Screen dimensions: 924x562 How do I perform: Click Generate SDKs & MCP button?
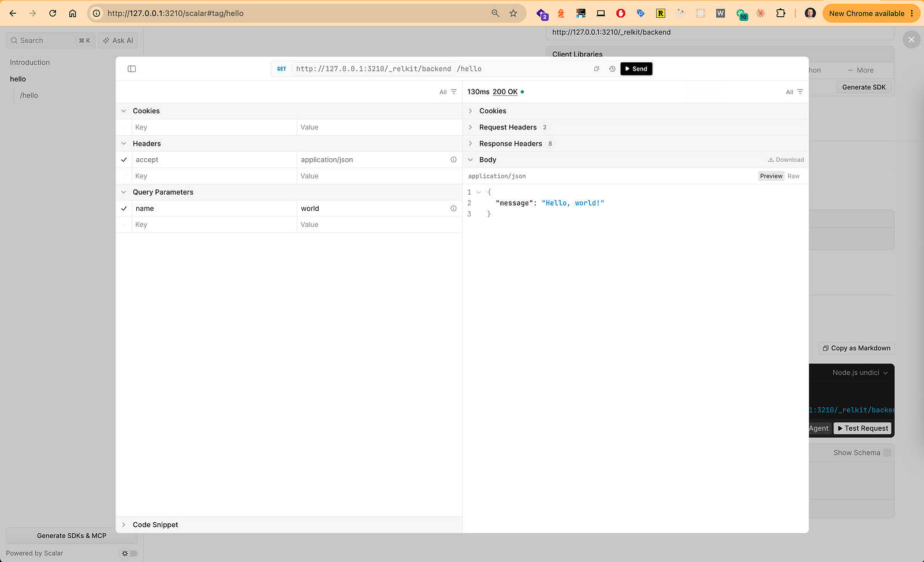click(72, 535)
